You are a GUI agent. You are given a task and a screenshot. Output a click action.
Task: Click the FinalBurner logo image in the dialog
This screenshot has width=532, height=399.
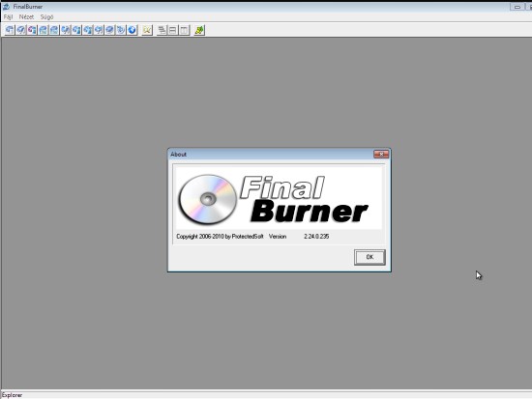coord(279,198)
